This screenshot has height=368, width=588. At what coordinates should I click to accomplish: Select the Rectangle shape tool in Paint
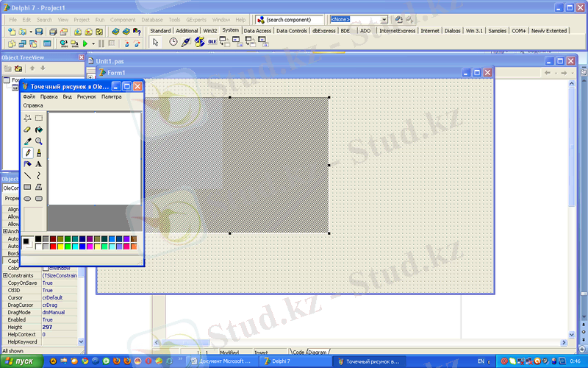pyautogui.click(x=27, y=187)
